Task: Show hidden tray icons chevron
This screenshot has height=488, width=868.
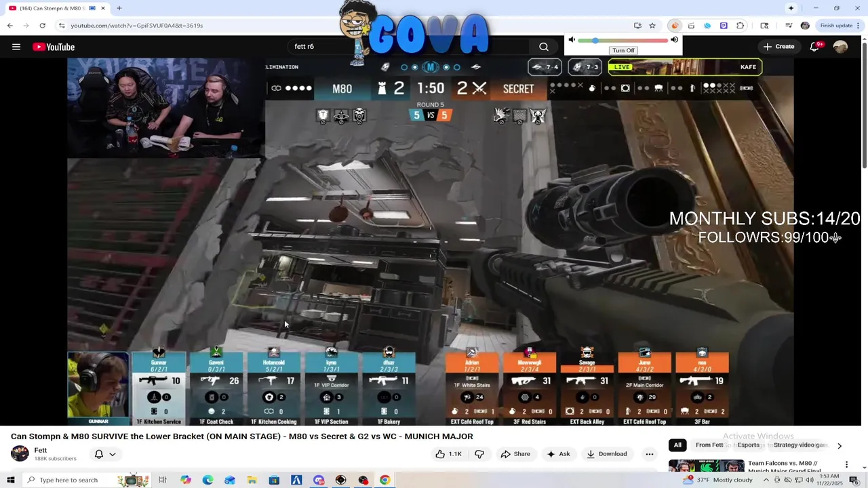Action: (767, 480)
